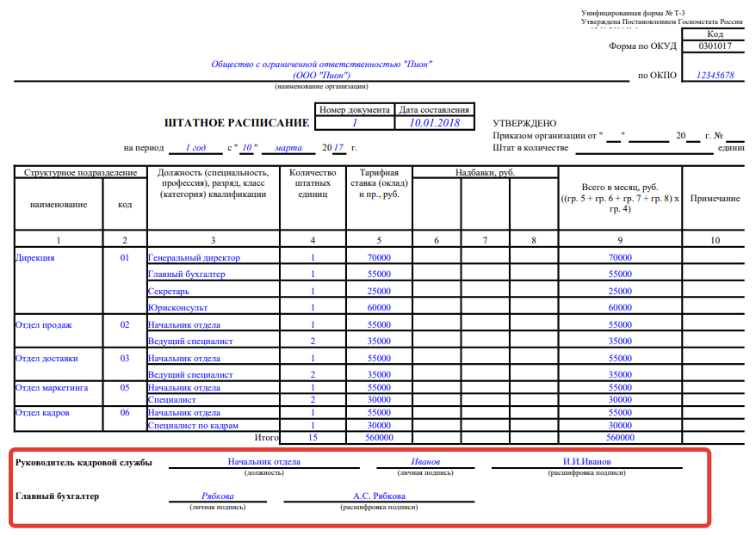
Task: Click the Отдел доставки department name
Action: tap(46, 358)
